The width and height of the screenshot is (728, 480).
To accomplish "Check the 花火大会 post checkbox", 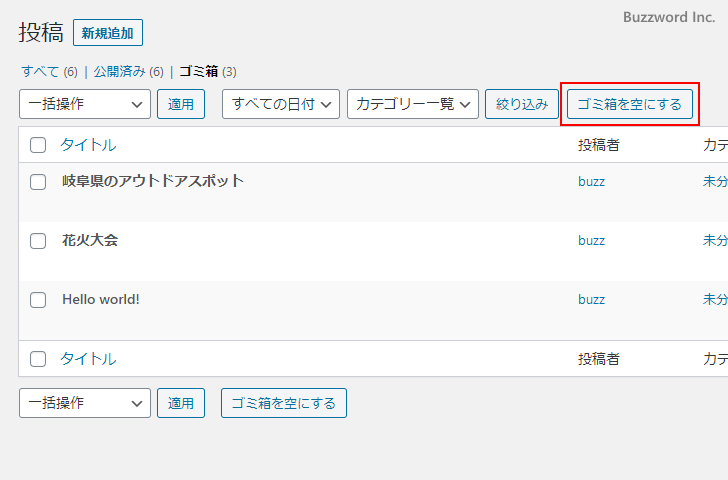I will click(x=38, y=241).
